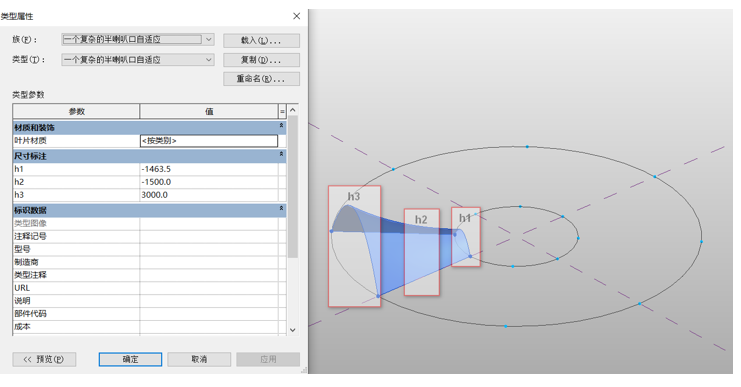741x387 pixels.
Task: Select the h1 value -1463.5 field
Action: click(x=209, y=169)
